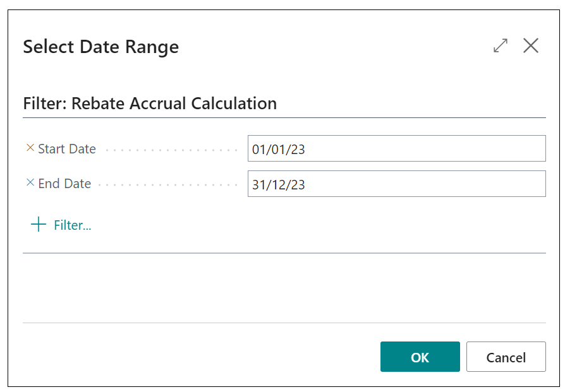Viewport: 565px width, 392px height.
Task: Close the Select Date Range dialog with X
Action: point(531,45)
